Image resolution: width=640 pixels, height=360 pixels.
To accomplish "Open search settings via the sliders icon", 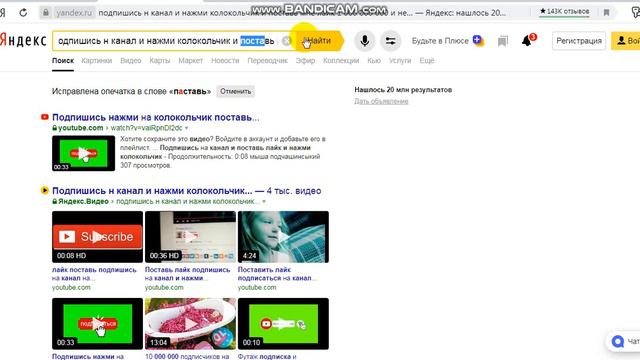I will 391,41.
